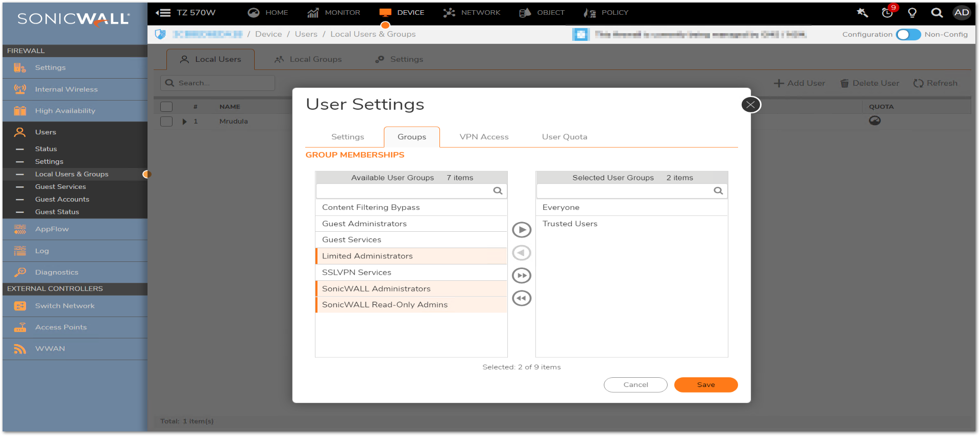Click the Selected User Groups search field

632,191
